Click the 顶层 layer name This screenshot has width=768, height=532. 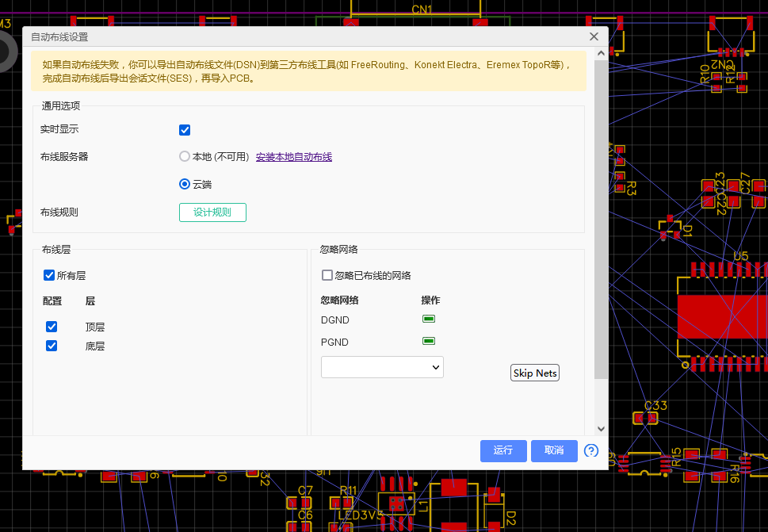[x=95, y=327]
